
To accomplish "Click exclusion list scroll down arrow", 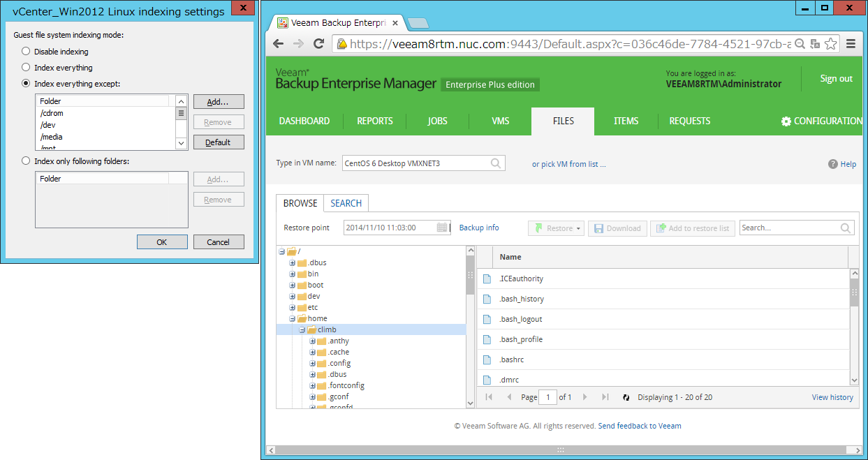I will [x=181, y=143].
